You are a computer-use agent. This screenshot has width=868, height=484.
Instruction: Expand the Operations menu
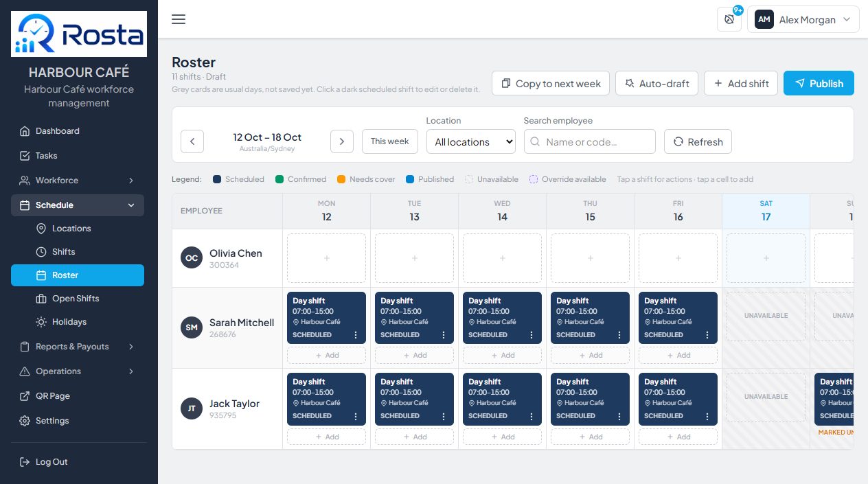point(78,371)
